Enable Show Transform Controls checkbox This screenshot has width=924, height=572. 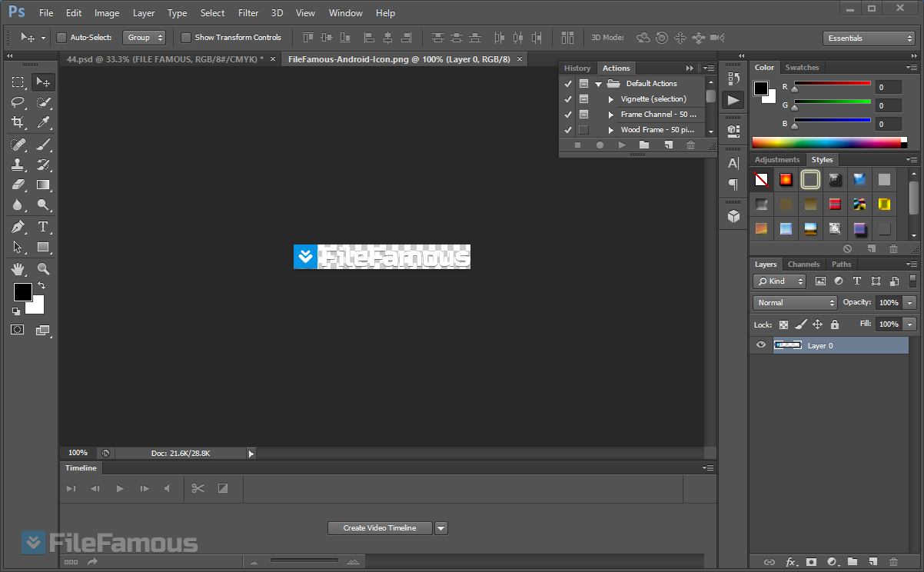pos(186,38)
